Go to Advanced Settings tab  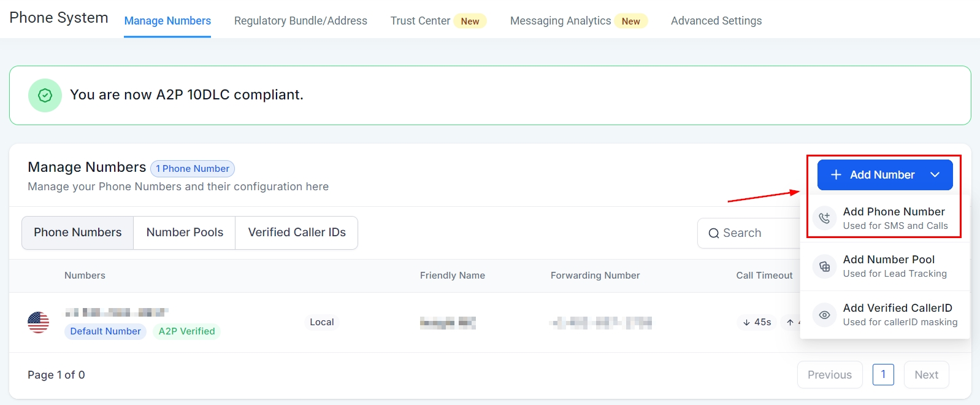716,21
